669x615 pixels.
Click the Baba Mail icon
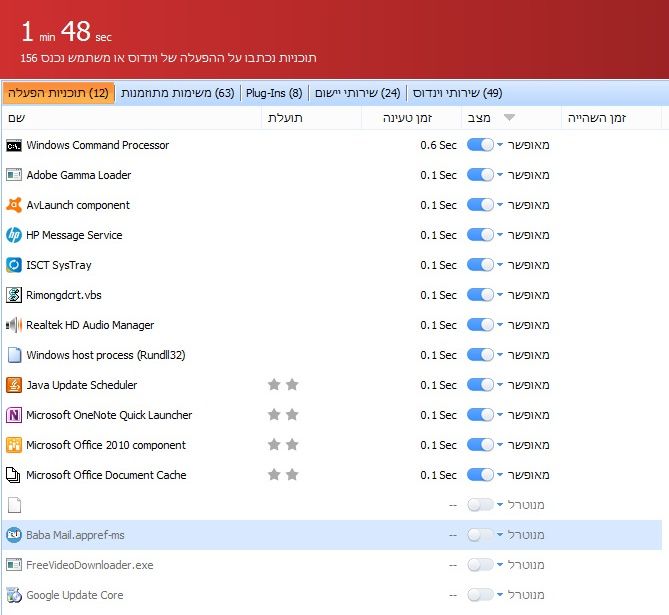tap(14, 535)
